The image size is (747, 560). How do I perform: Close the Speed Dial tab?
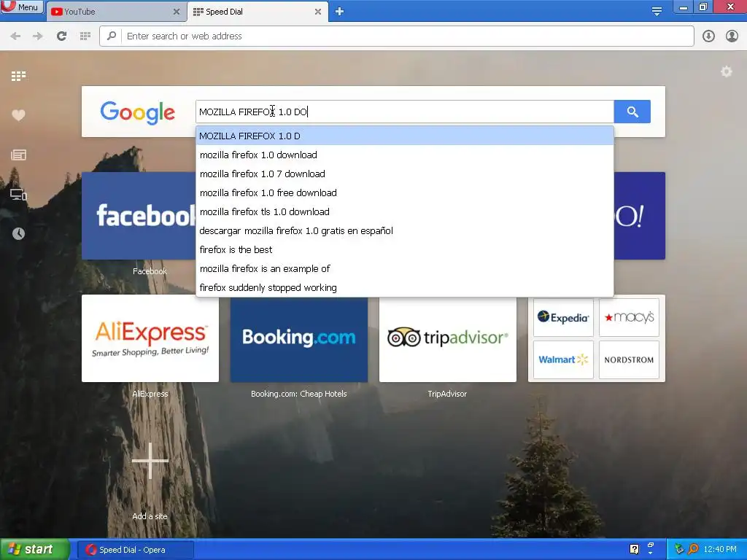click(318, 12)
